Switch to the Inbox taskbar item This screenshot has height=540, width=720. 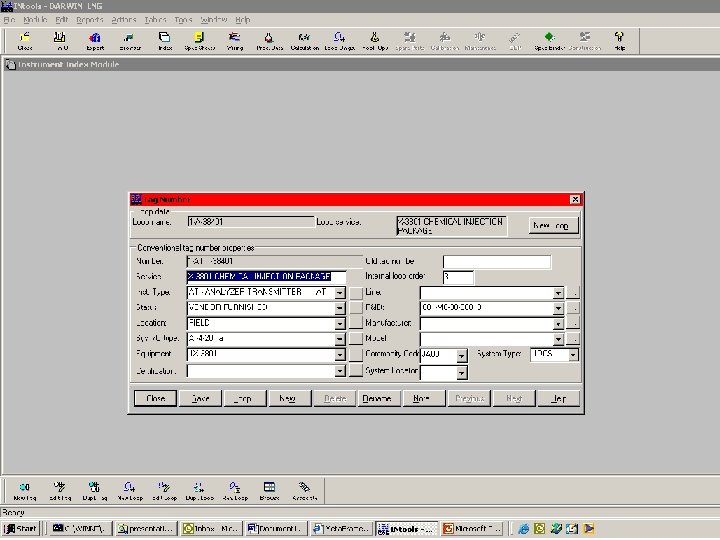pyautogui.click(x=212, y=529)
